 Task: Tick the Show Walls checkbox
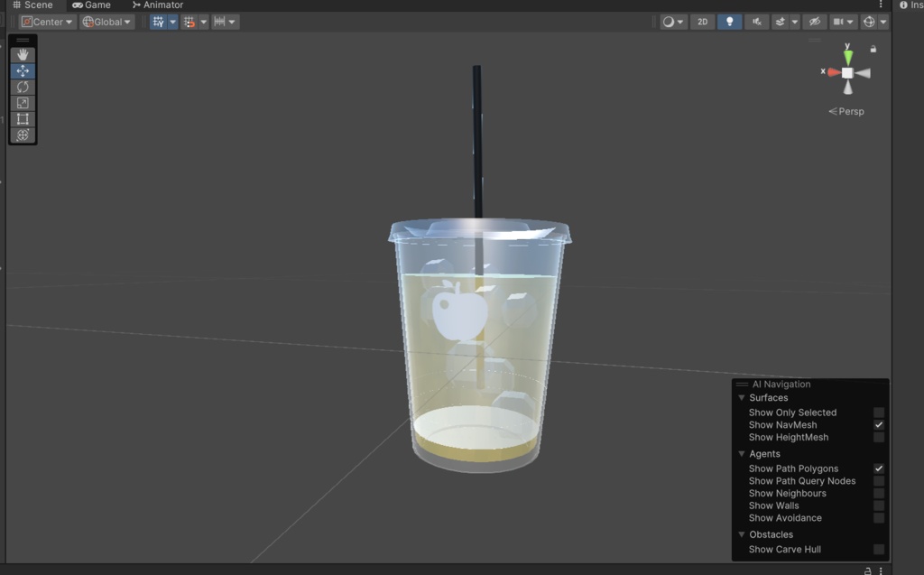click(879, 505)
